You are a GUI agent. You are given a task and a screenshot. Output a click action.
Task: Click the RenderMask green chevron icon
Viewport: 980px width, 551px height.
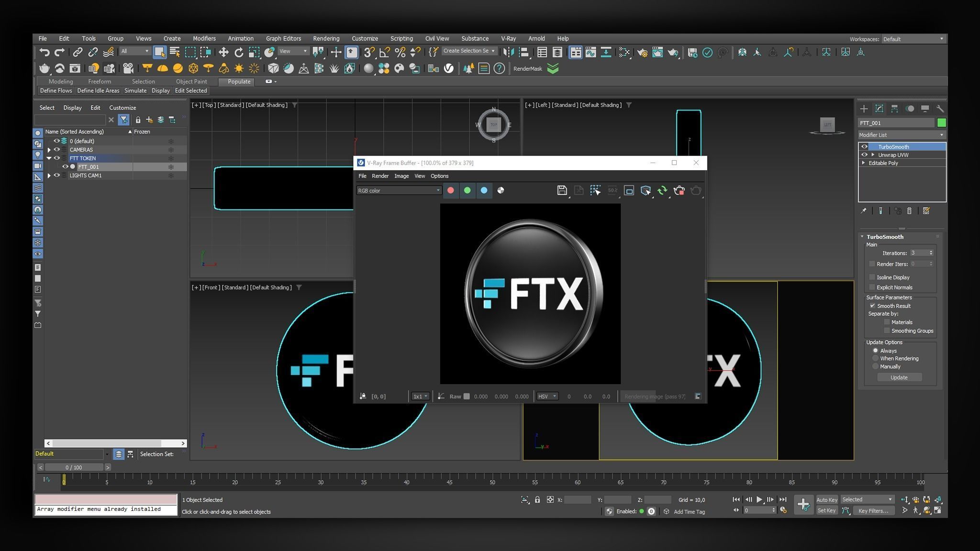tap(553, 68)
